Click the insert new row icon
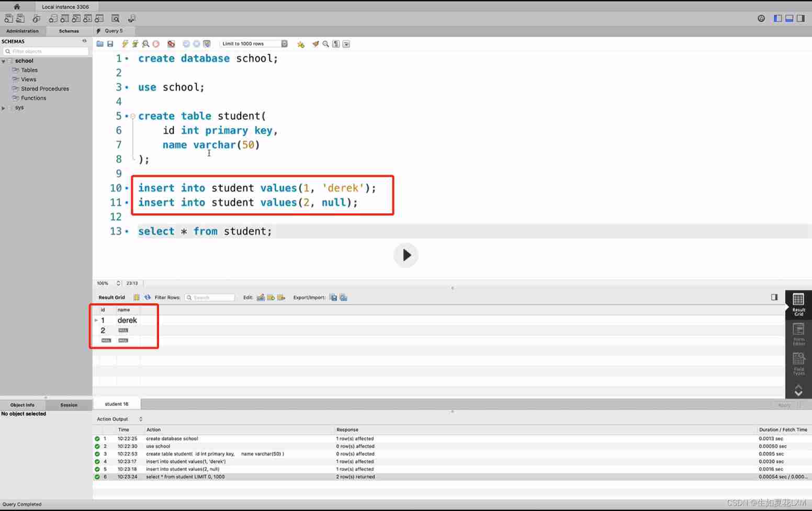Viewport: 812px width, 511px height. click(x=271, y=298)
